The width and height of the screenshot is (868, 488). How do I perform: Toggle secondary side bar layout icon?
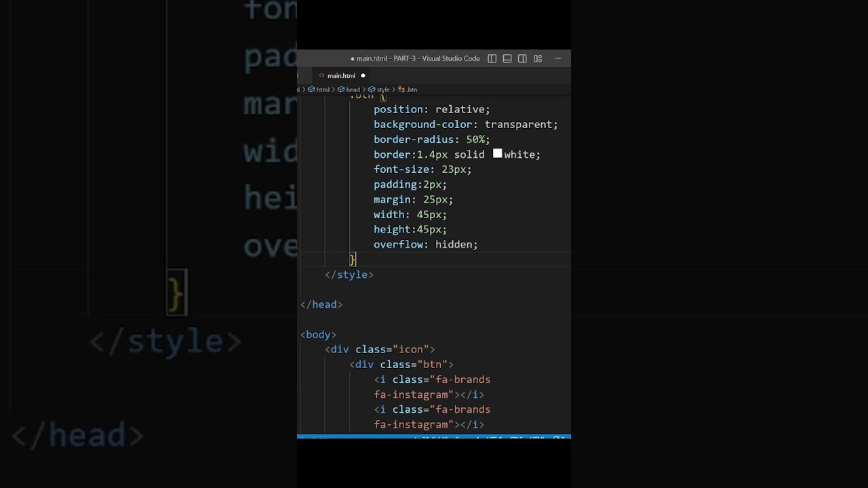click(522, 59)
